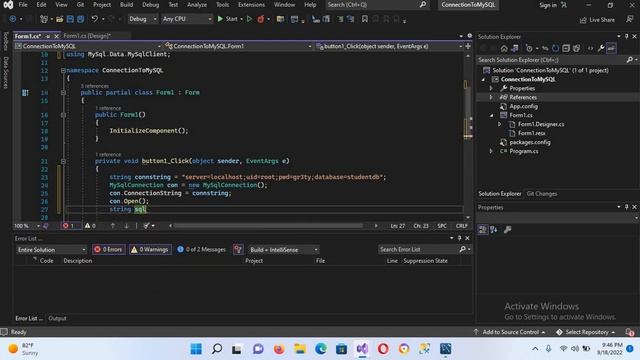Click Refresh icon in Solution Explorer

tap(555, 49)
